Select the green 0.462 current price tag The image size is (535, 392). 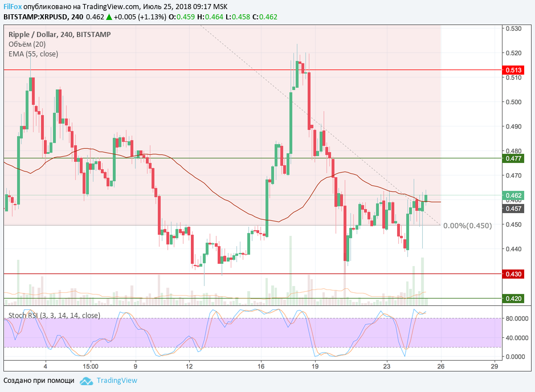point(513,195)
